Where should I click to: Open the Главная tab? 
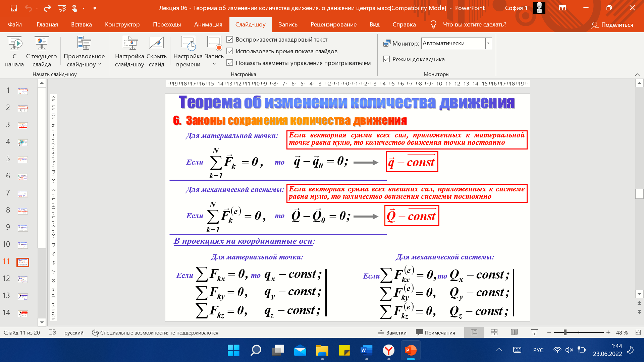pos(47,24)
